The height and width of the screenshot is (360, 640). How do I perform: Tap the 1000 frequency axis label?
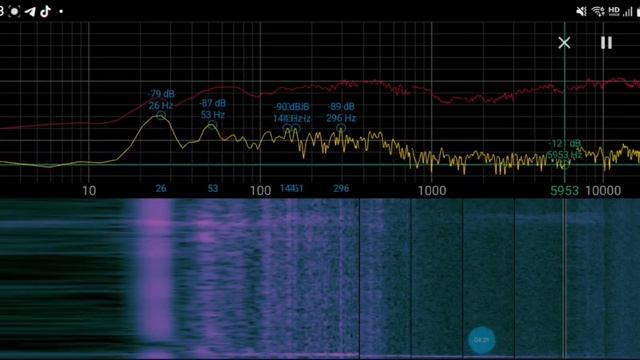[432, 191]
